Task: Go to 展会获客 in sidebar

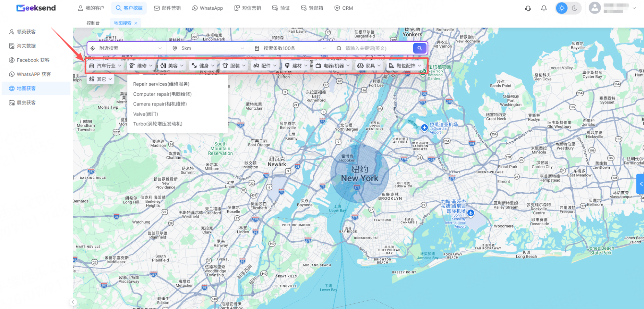Action: pyautogui.click(x=36, y=103)
